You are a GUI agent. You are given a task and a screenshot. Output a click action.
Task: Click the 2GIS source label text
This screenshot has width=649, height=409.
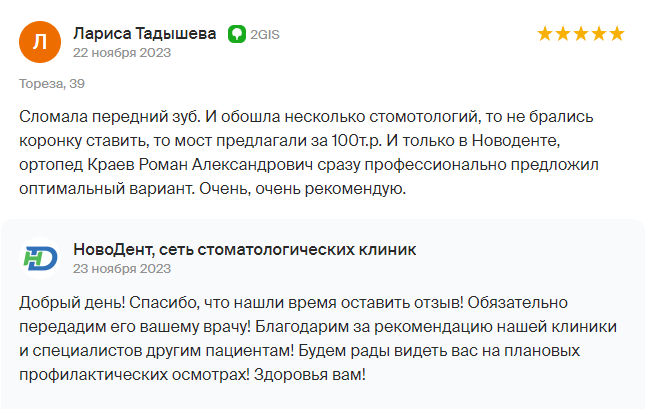[265, 34]
